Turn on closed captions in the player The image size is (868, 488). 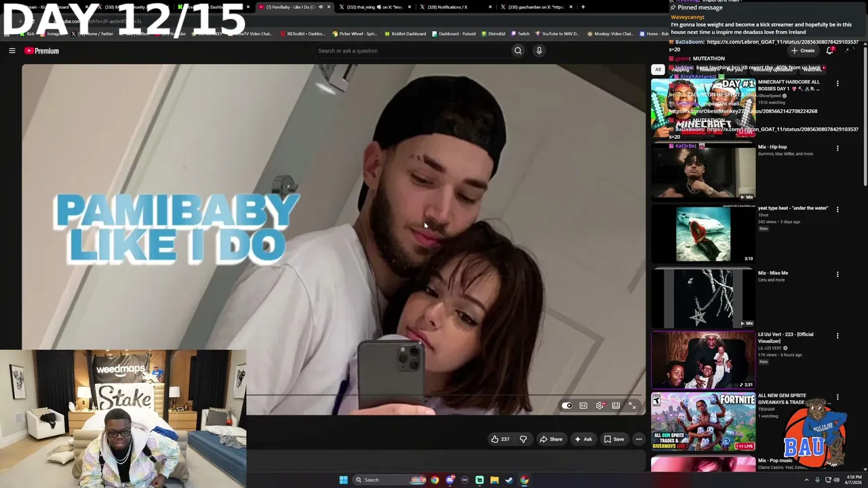click(x=583, y=405)
